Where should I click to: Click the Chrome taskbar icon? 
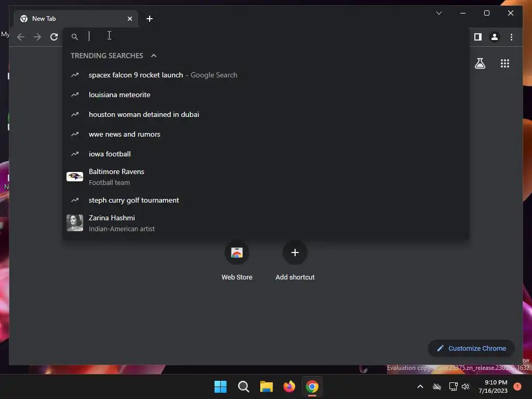(x=312, y=387)
